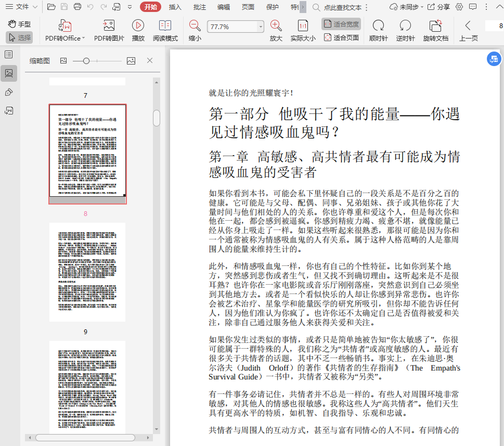Enable 适合页面 fit page mode

point(341,37)
